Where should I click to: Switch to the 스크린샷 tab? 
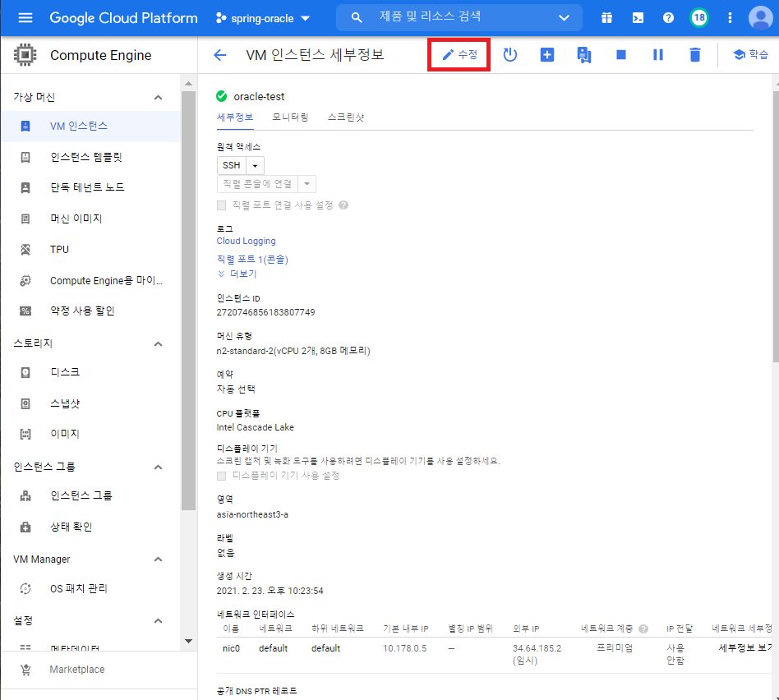click(346, 117)
